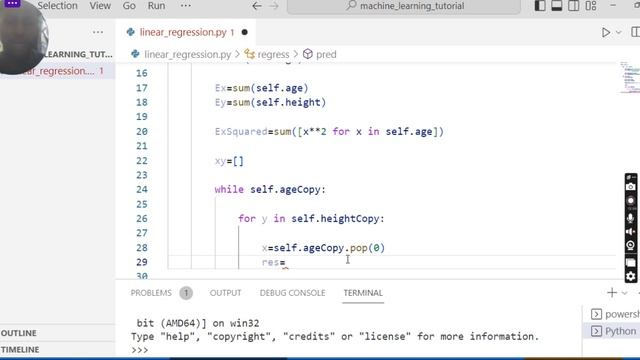Click linear_regression.py in the breadcrumb
This screenshot has height=360, width=640.
187,54
